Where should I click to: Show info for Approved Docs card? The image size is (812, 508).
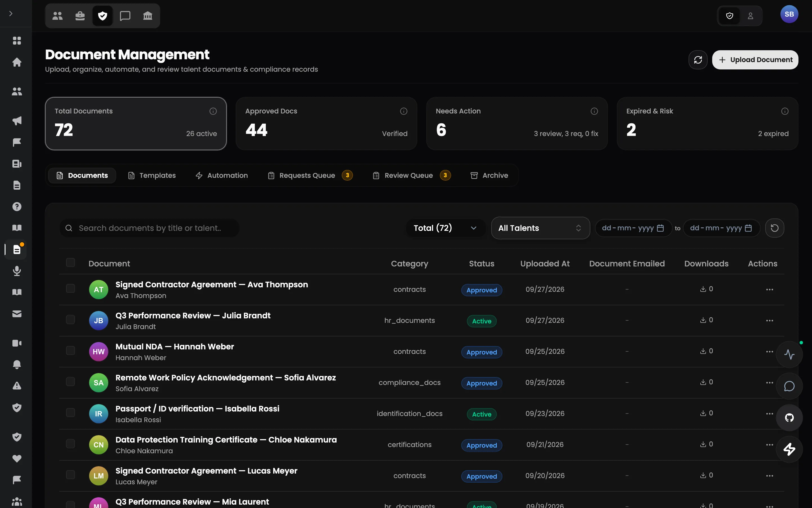tap(404, 111)
